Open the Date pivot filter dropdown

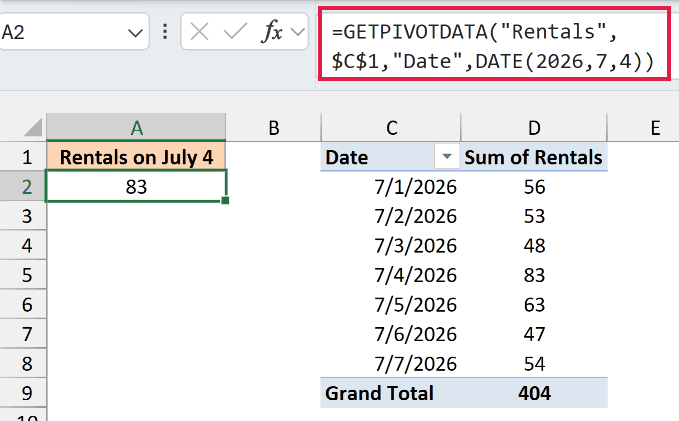(446, 156)
